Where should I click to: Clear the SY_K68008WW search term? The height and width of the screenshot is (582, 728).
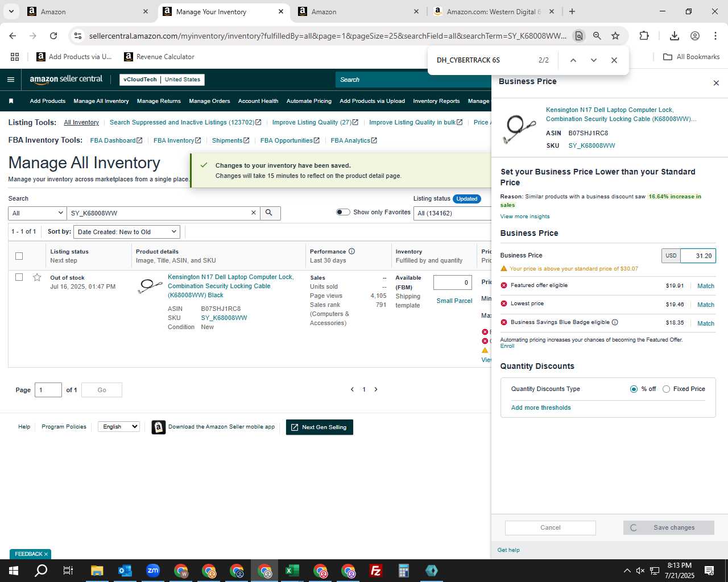point(254,213)
